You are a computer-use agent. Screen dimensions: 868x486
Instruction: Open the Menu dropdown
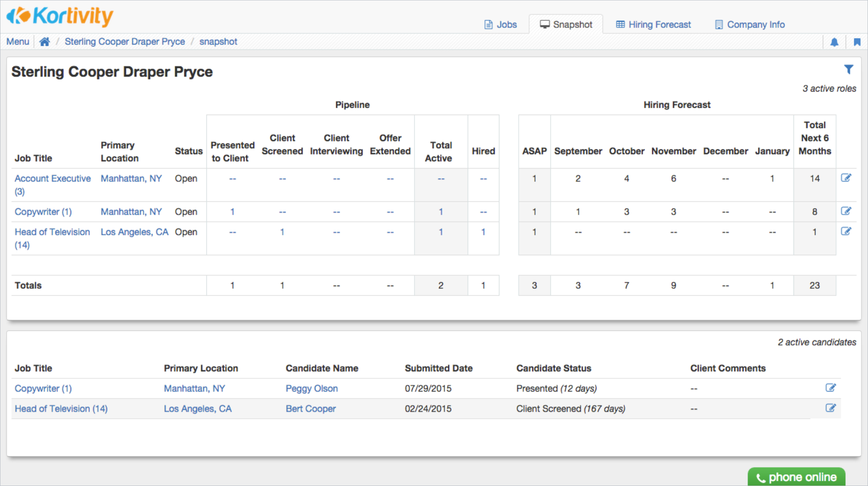coord(18,42)
